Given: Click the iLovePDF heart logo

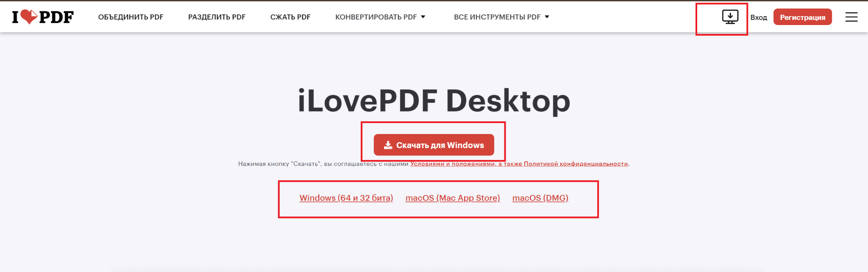Looking at the screenshot, I should click(43, 17).
